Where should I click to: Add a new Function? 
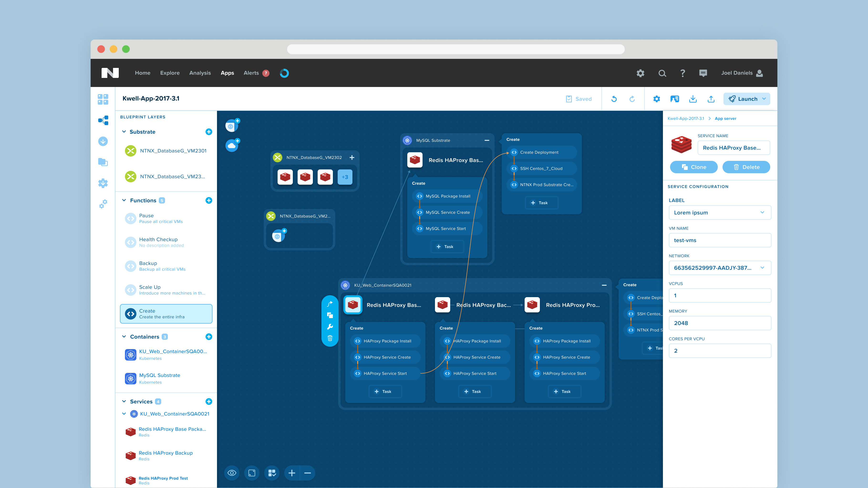(x=209, y=201)
